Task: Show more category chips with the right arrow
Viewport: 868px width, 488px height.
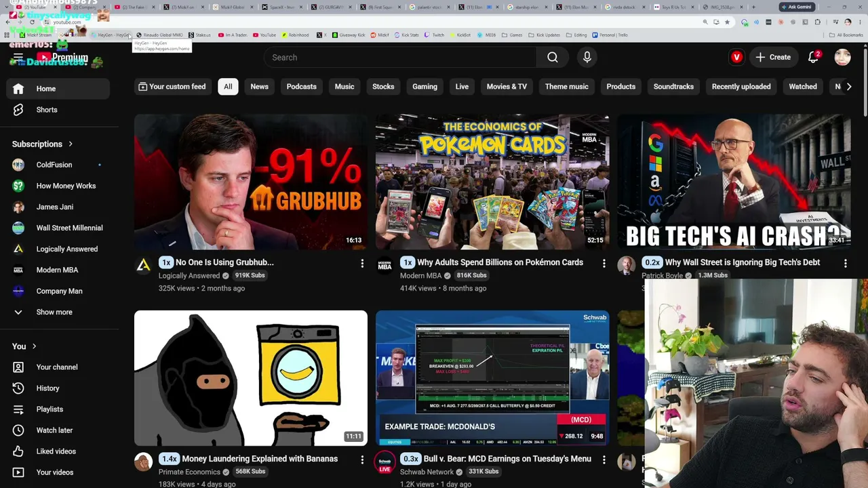Action: point(848,87)
